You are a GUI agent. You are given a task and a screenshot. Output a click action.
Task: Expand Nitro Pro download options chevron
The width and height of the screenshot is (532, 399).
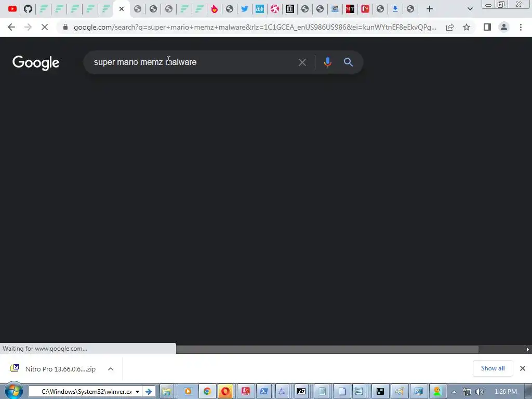(x=111, y=369)
